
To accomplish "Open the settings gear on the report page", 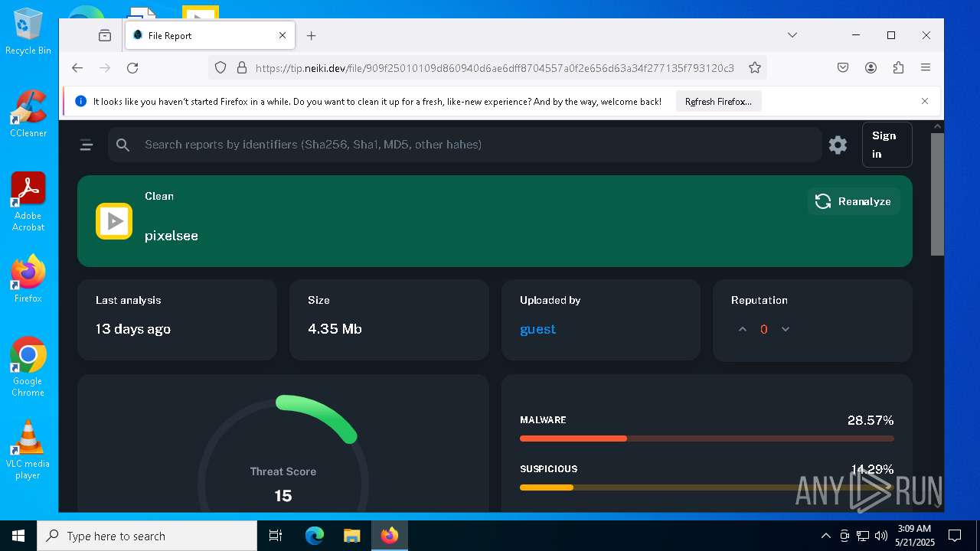I will 838,145.
